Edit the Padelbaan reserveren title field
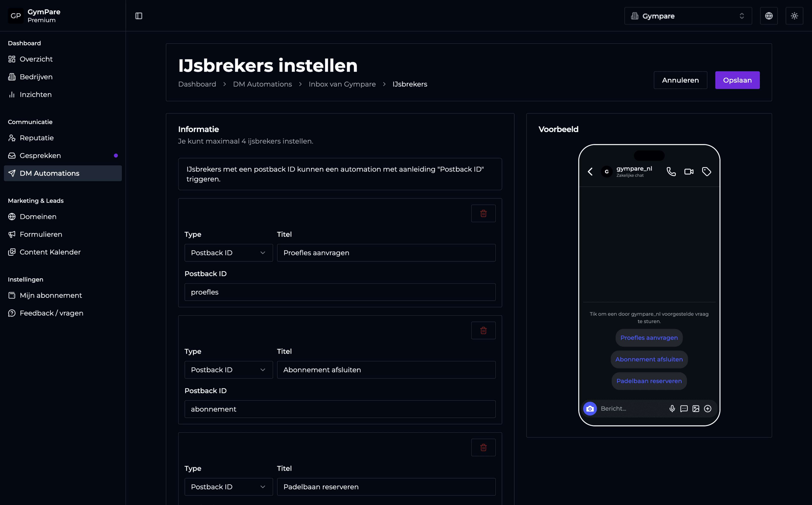812x505 pixels. point(386,487)
